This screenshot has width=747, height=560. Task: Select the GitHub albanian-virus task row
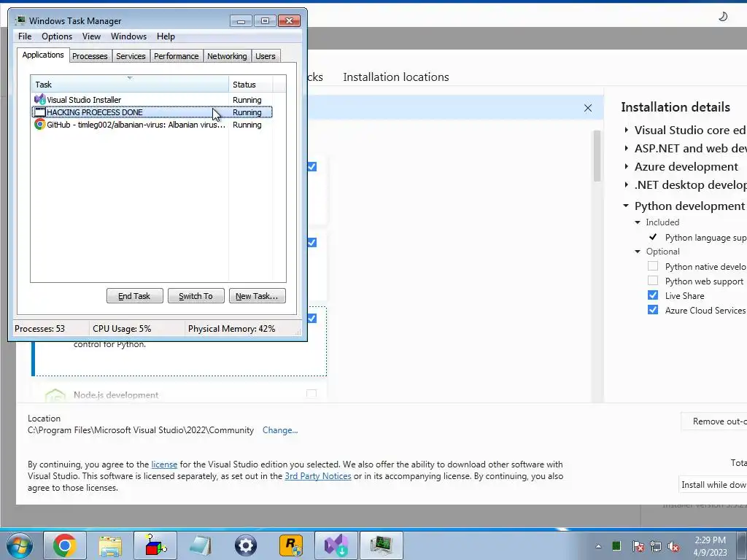[152, 125]
